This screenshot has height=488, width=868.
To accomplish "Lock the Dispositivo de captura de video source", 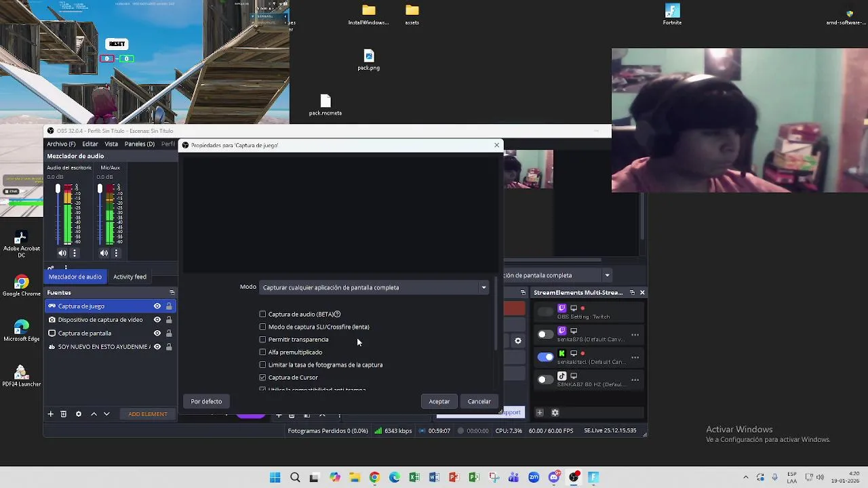I will [169, 320].
